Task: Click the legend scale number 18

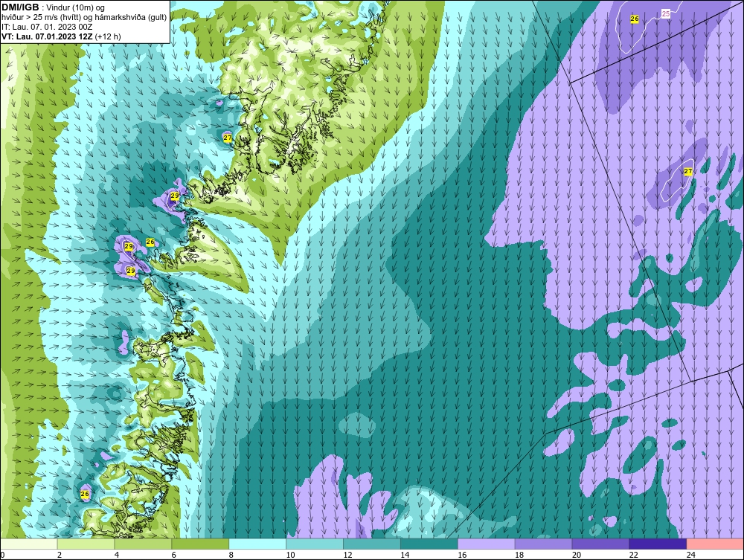Action: (519, 555)
